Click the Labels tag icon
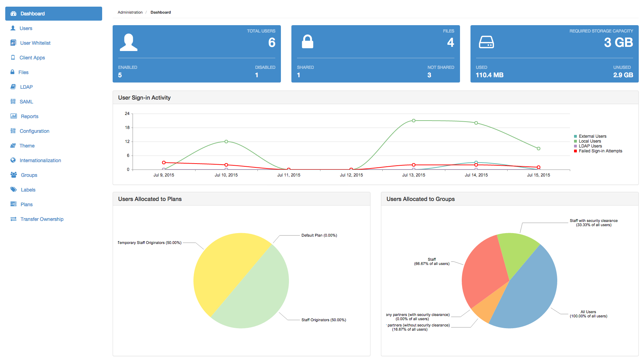 [14, 189]
